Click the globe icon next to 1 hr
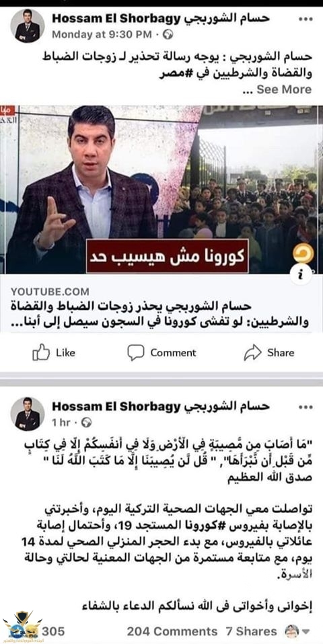Screen dimensions: 323x644 [x=86, y=422]
